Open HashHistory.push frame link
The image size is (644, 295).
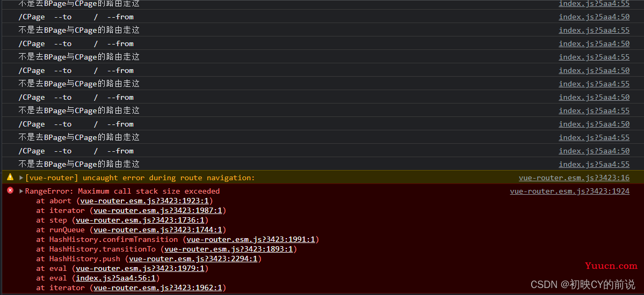(x=193, y=259)
